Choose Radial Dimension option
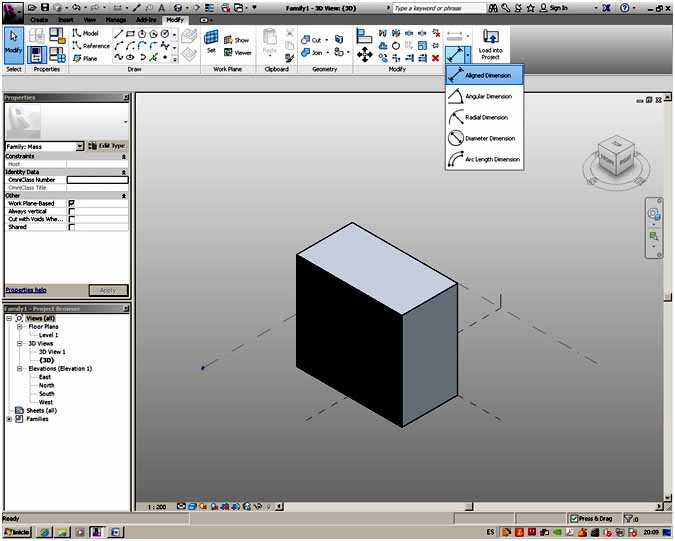 (486, 117)
